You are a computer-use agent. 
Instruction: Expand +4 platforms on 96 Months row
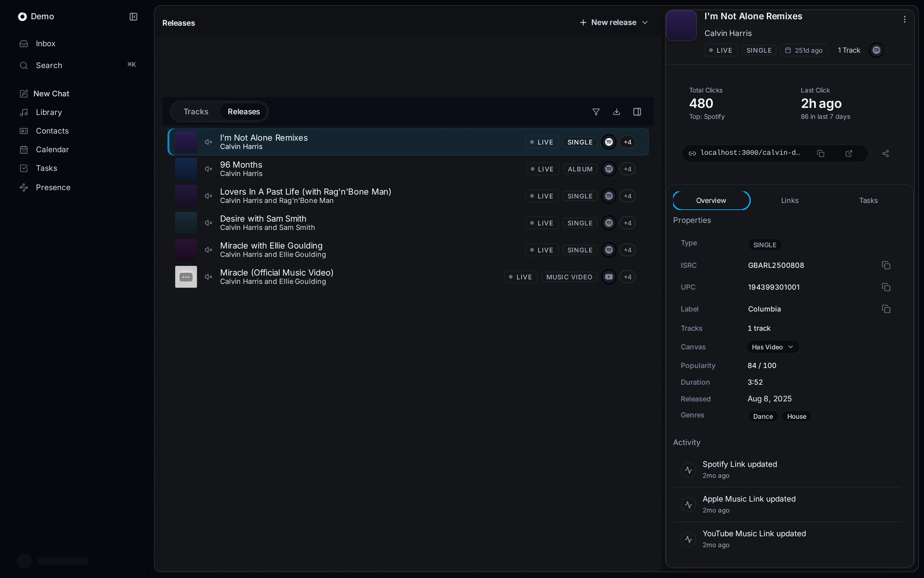[627, 169]
